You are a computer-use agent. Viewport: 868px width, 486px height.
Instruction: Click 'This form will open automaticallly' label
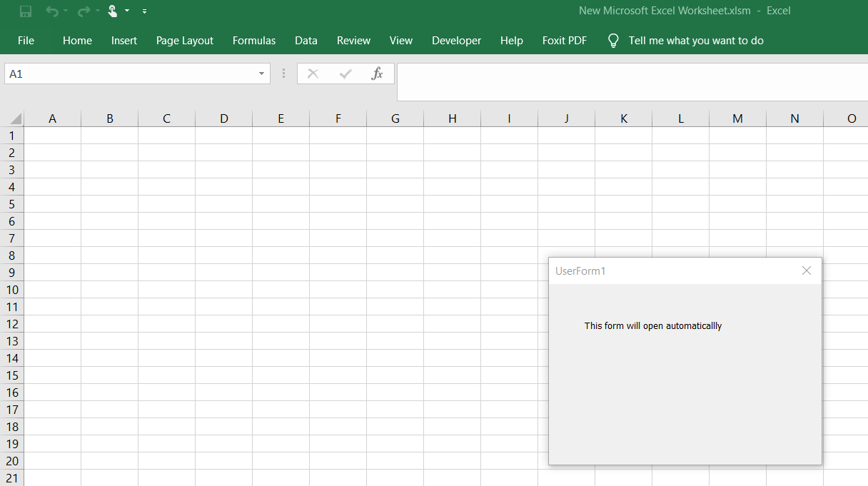click(x=653, y=326)
